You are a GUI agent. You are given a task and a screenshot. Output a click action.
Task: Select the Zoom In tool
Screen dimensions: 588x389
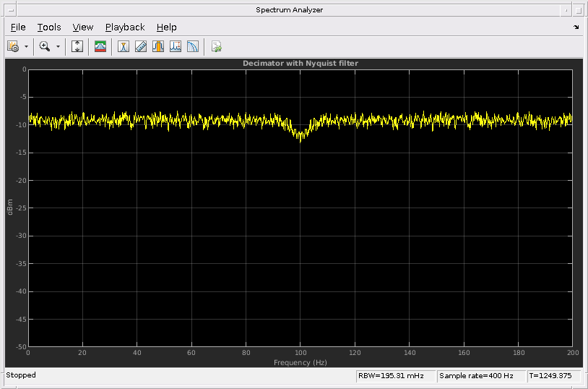[45, 46]
